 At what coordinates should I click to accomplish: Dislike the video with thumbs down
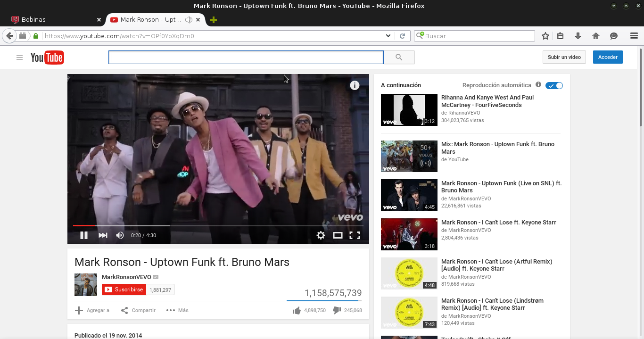(x=337, y=310)
